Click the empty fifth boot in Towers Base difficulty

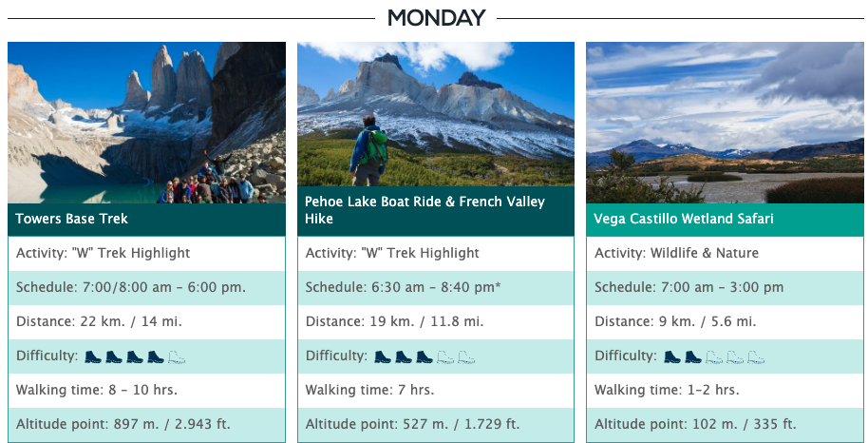[x=177, y=356]
